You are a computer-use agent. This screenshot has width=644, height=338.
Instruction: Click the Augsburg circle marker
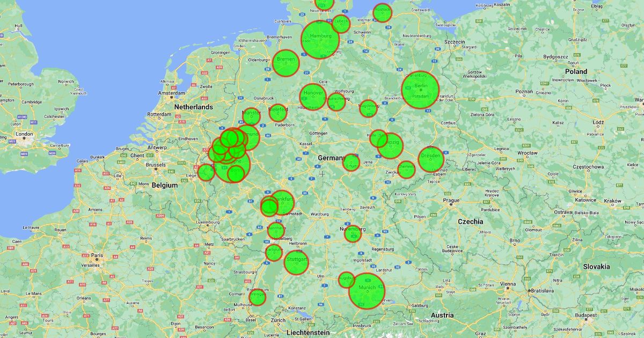click(x=347, y=280)
